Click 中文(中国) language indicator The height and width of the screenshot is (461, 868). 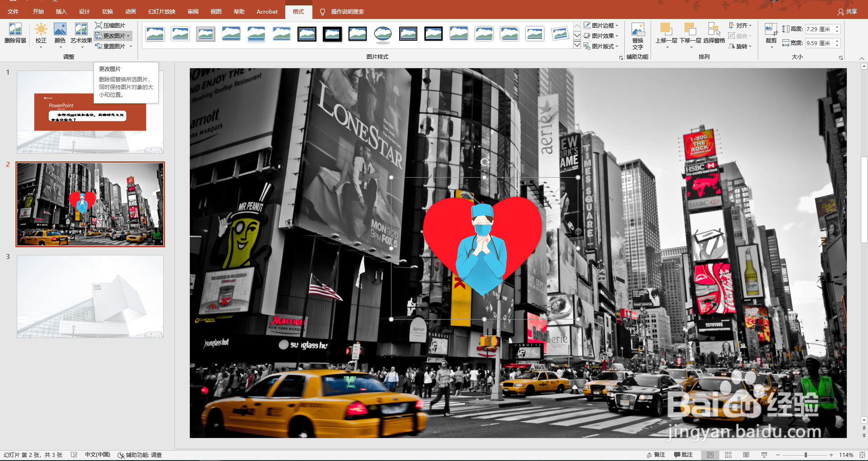[98, 455]
